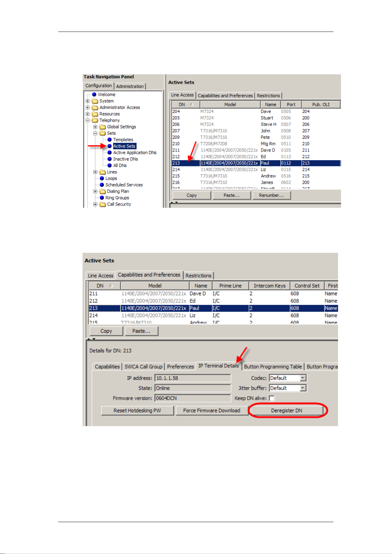Expand the Administrator Access folder
The height and width of the screenshot is (554, 392).
point(87,108)
